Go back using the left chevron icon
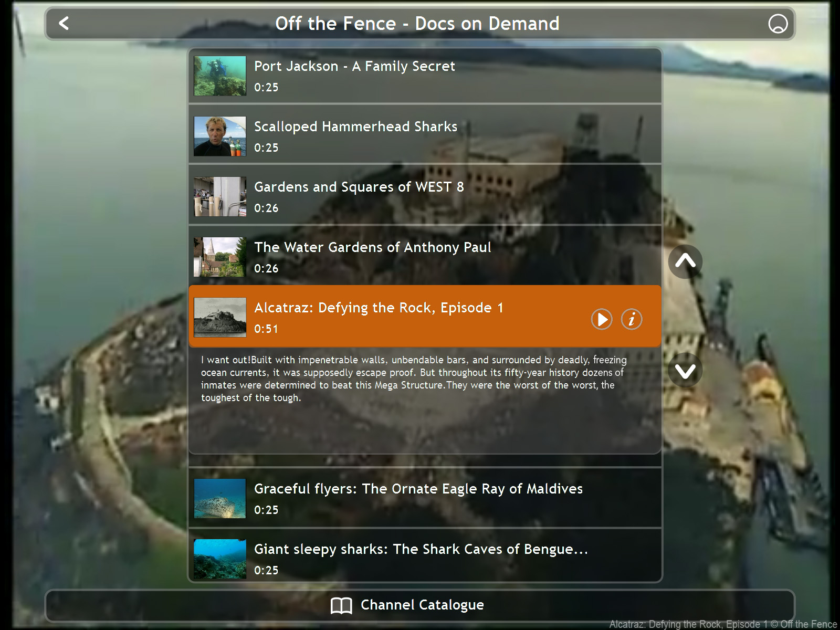 coord(64,23)
